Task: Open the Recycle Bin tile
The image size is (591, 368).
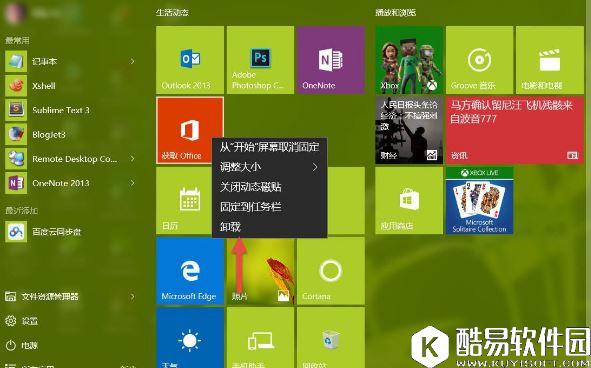Action: pos(331,337)
